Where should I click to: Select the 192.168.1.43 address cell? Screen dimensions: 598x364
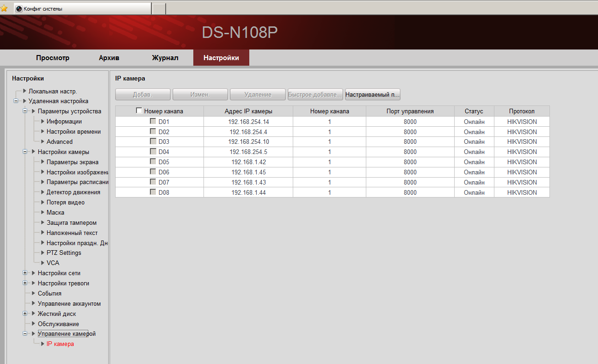248,183
